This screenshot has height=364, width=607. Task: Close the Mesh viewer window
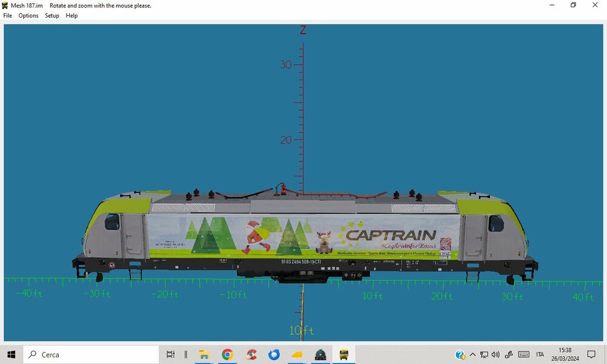click(x=595, y=5)
